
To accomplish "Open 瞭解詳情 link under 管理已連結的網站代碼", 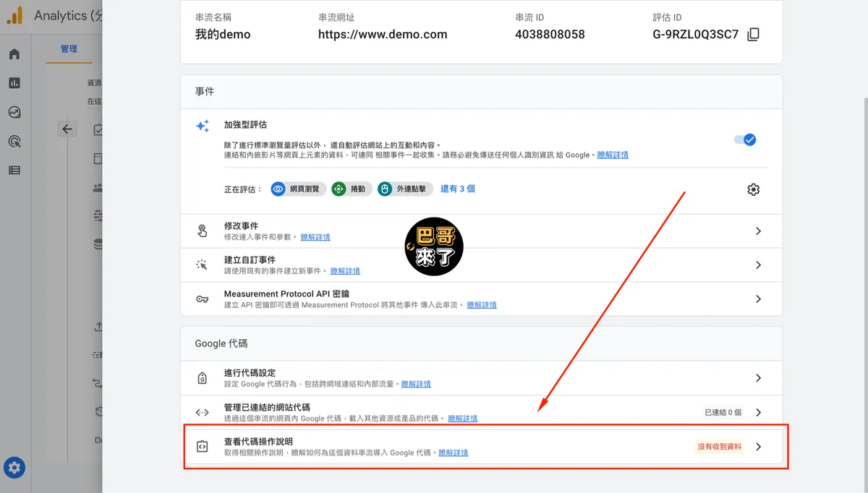I will click(x=463, y=419).
